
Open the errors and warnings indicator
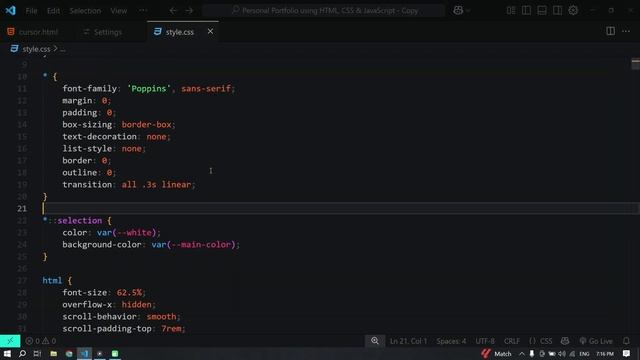(40, 341)
